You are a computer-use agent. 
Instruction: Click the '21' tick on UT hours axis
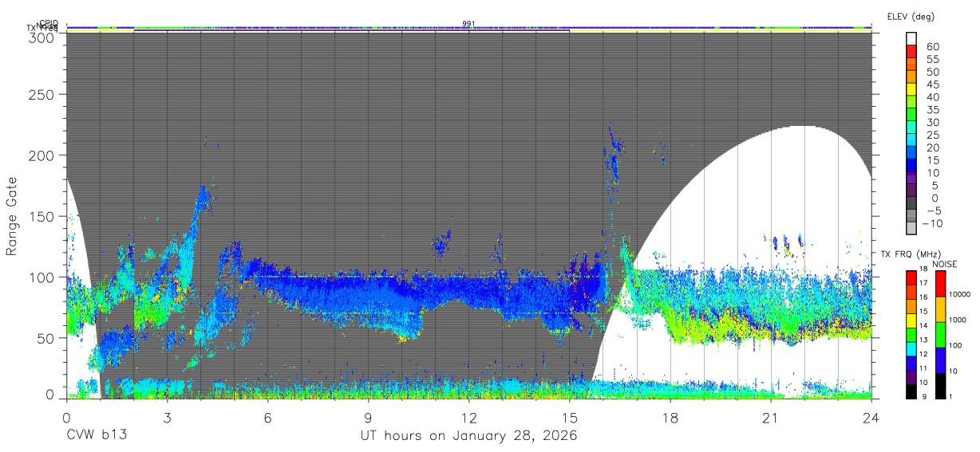click(770, 417)
